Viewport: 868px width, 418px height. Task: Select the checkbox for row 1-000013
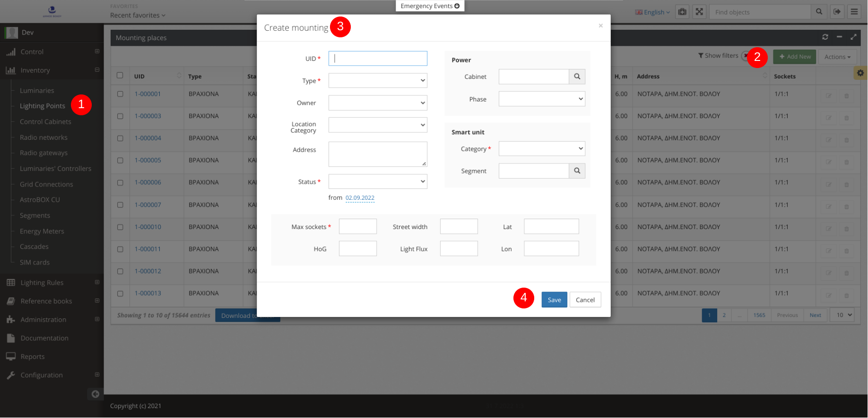pos(120,293)
